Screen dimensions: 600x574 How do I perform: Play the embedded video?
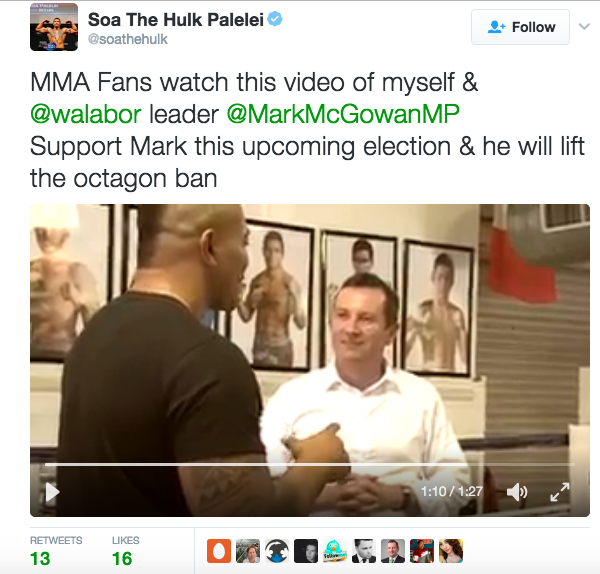point(52,492)
